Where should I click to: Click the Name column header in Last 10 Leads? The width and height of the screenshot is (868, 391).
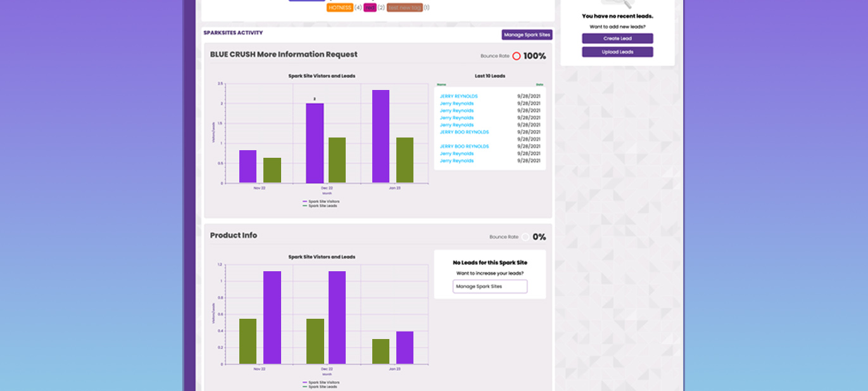[441, 84]
